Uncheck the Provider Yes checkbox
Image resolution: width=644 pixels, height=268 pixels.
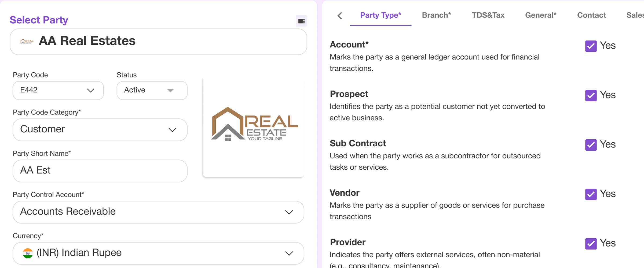pyautogui.click(x=591, y=244)
